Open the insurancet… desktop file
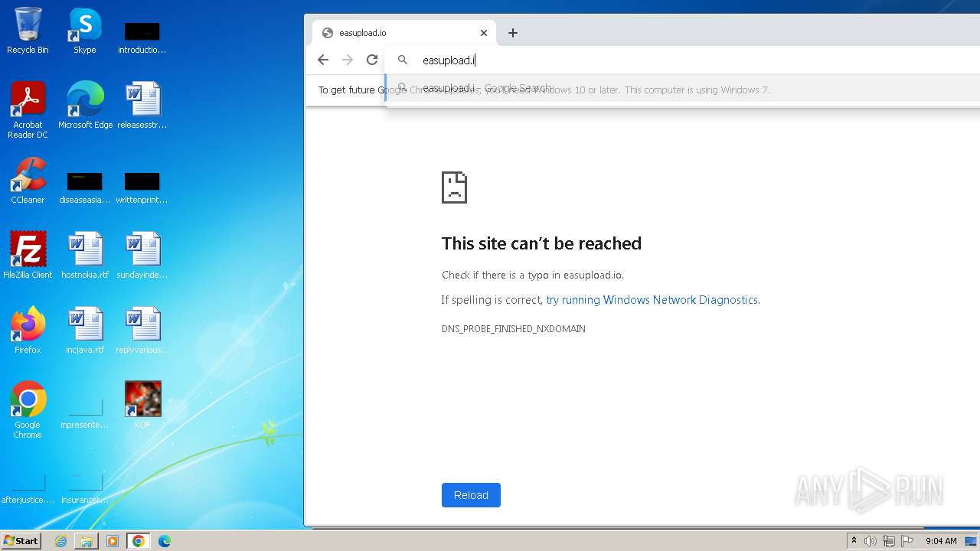980x551 pixels. [85, 487]
